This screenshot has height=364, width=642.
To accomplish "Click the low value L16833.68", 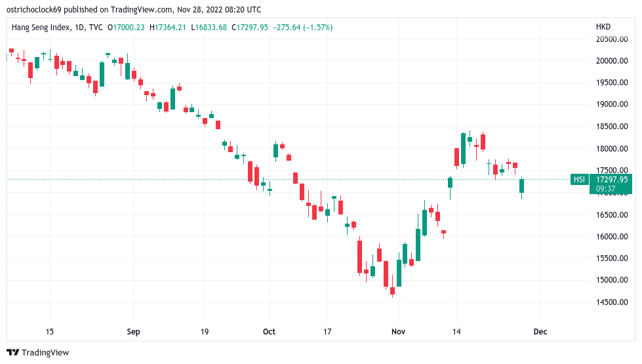I will click(x=208, y=28).
